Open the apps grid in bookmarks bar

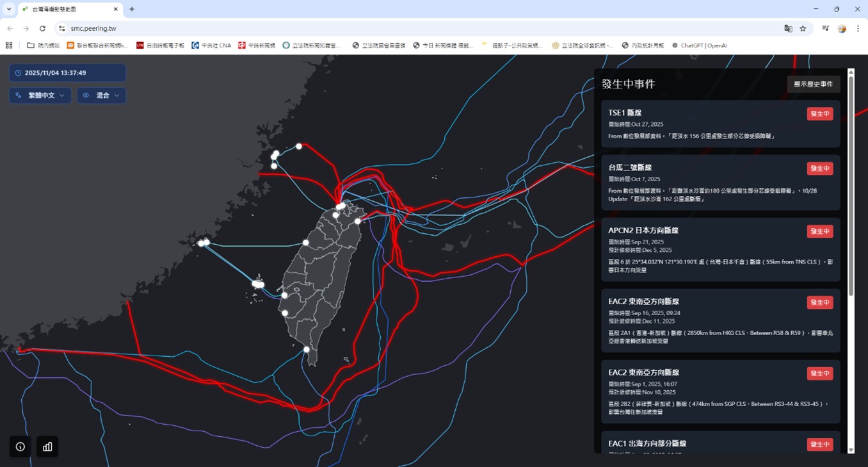tap(9, 45)
